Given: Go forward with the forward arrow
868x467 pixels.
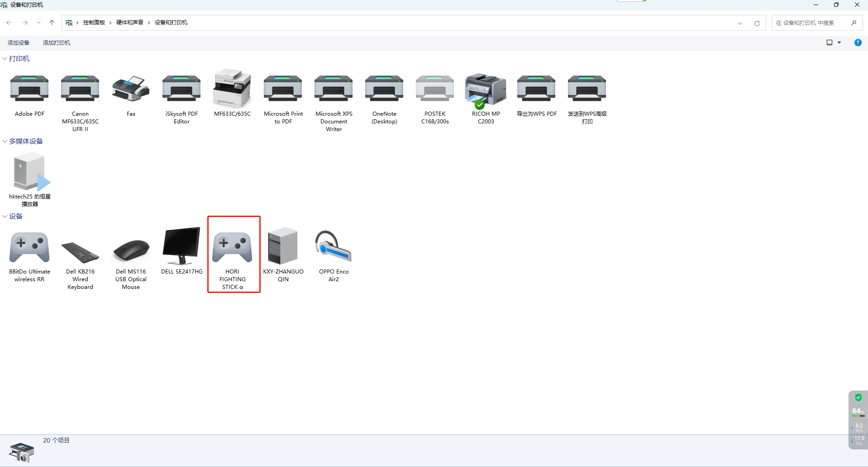Looking at the screenshot, I should tap(25, 23).
